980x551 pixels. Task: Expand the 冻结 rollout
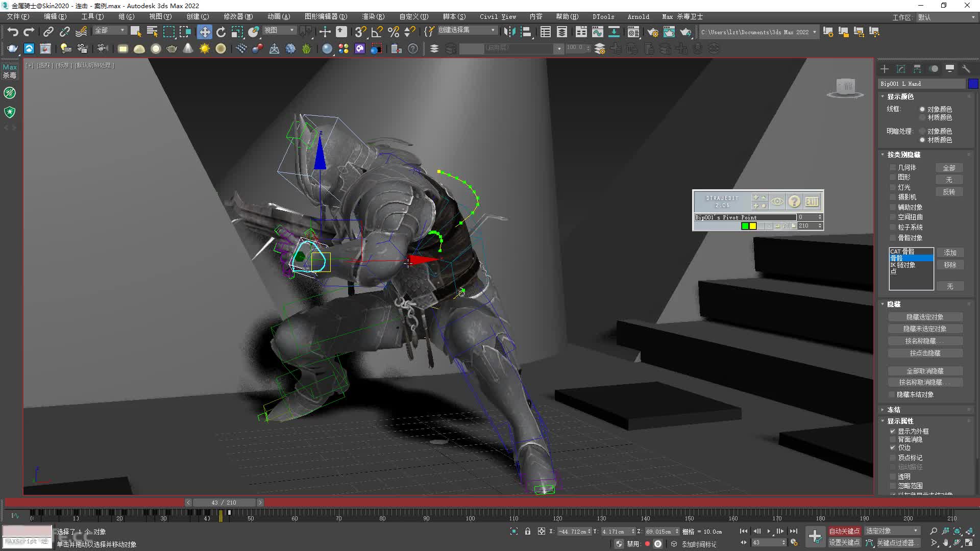pyautogui.click(x=893, y=410)
